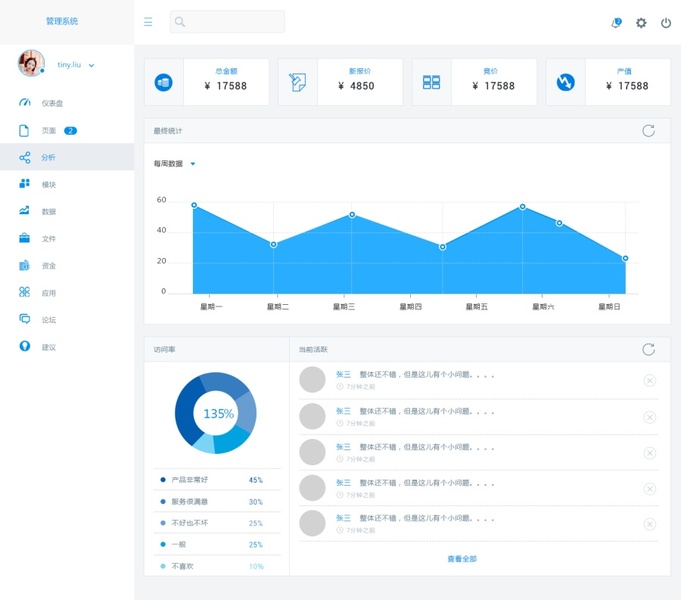Click the first 张三 gray avatar

coord(312,379)
